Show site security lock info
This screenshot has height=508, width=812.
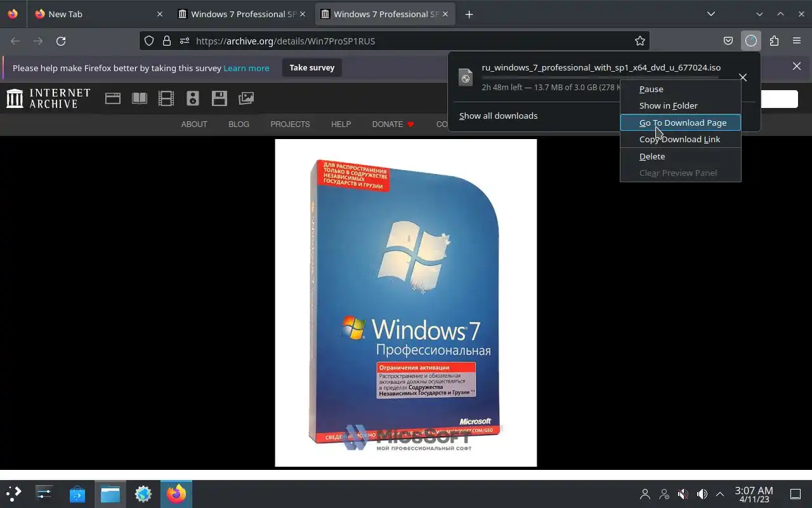[x=167, y=41]
